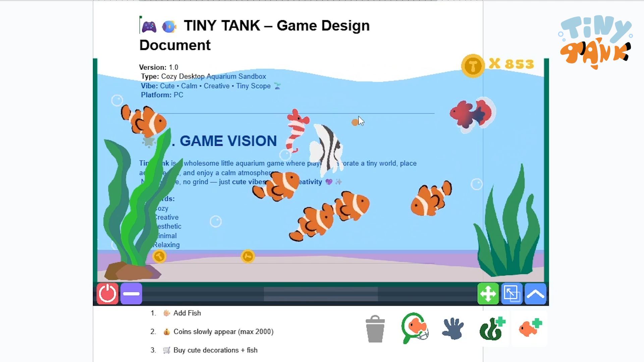Click the green move arrows button
The width and height of the screenshot is (644, 362).
[x=488, y=294]
